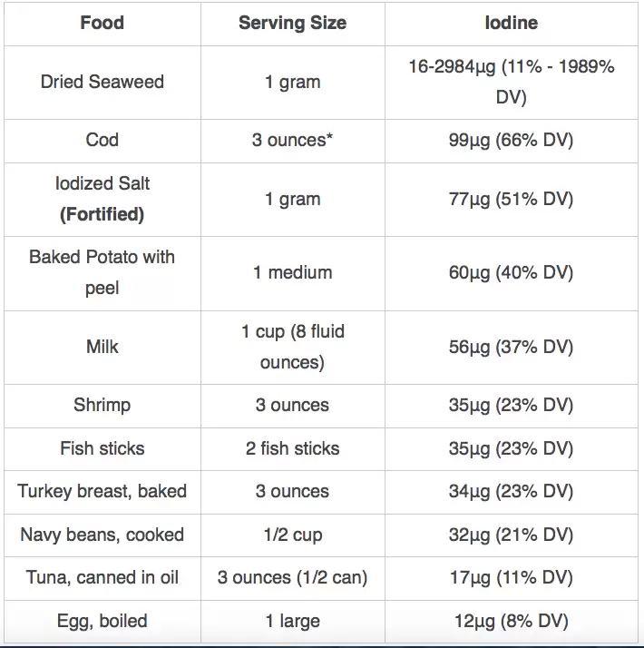
Task: Click the Cod table cell
Action: (102, 140)
